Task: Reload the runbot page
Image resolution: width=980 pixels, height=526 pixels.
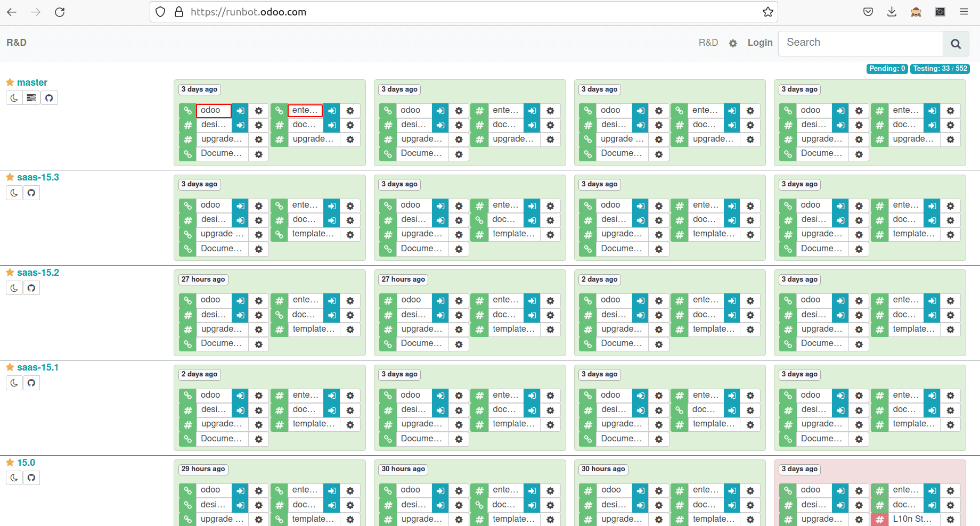Action: point(60,12)
